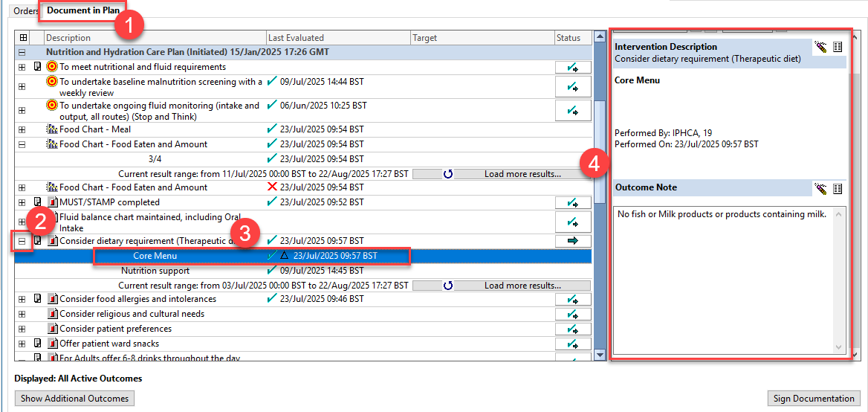Screen dimensions: 868x412
Task: Expand the Food Chart - Meal row
Action: tap(22, 130)
